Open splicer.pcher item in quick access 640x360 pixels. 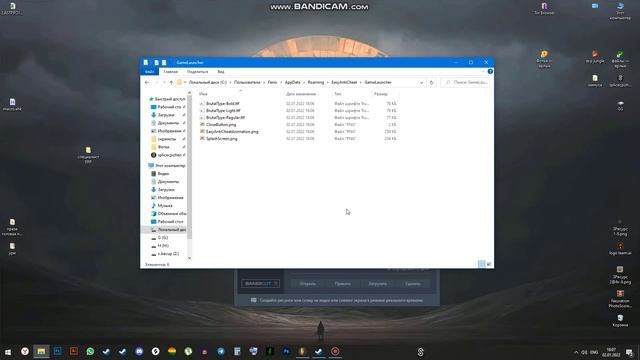[x=169, y=155]
